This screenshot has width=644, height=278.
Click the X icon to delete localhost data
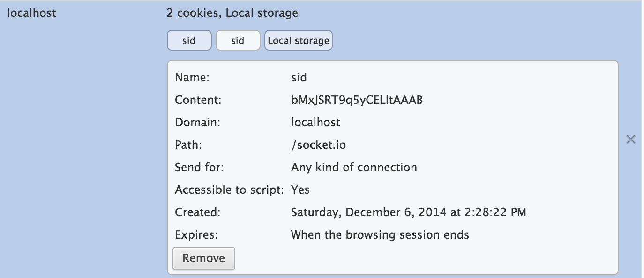click(x=631, y=139)
